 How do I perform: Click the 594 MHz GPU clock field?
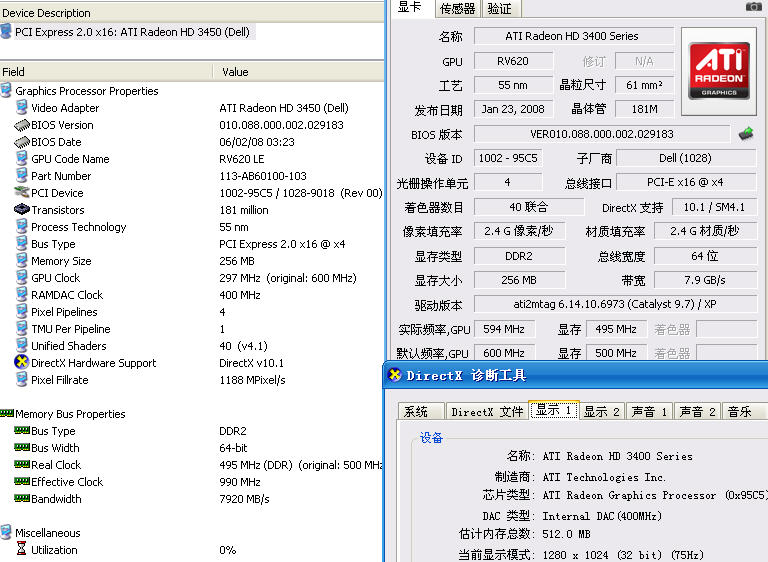504,329
